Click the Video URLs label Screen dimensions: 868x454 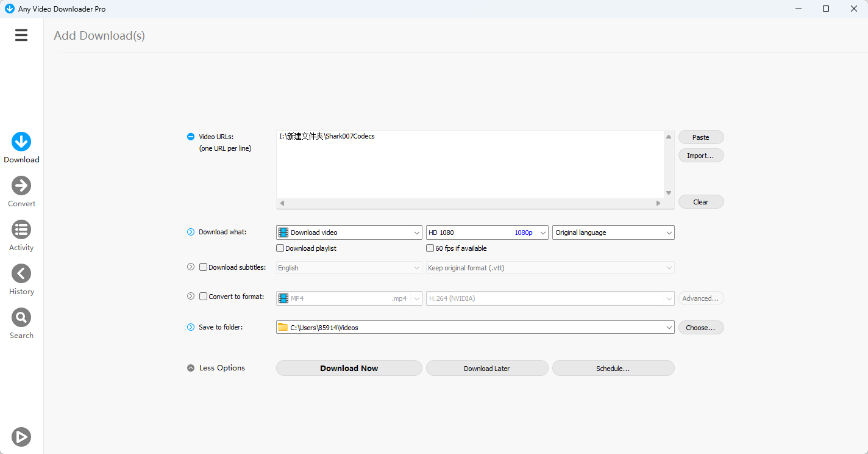(x=216, y=137)
